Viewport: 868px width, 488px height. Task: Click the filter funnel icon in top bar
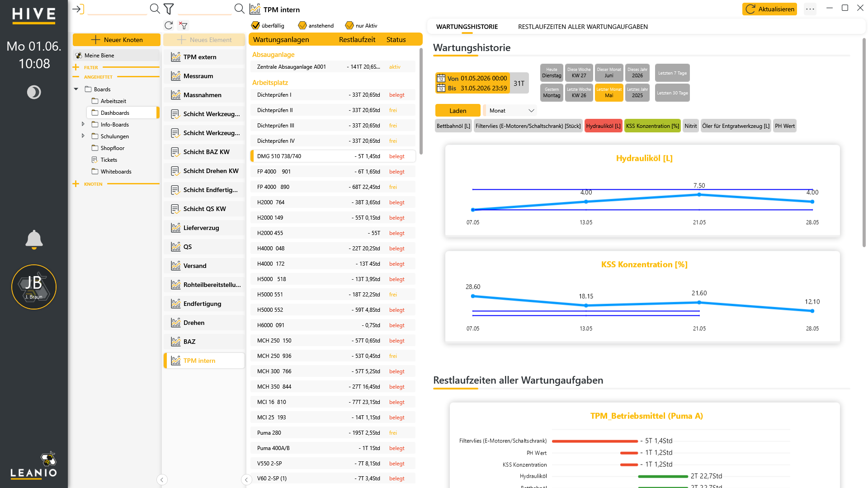[x=169, y=9]
